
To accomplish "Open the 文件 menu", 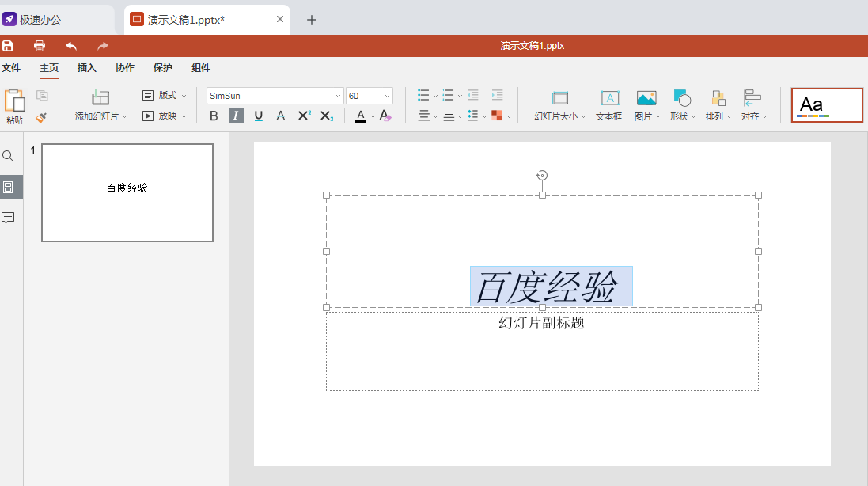I will [x=11, y=67].
